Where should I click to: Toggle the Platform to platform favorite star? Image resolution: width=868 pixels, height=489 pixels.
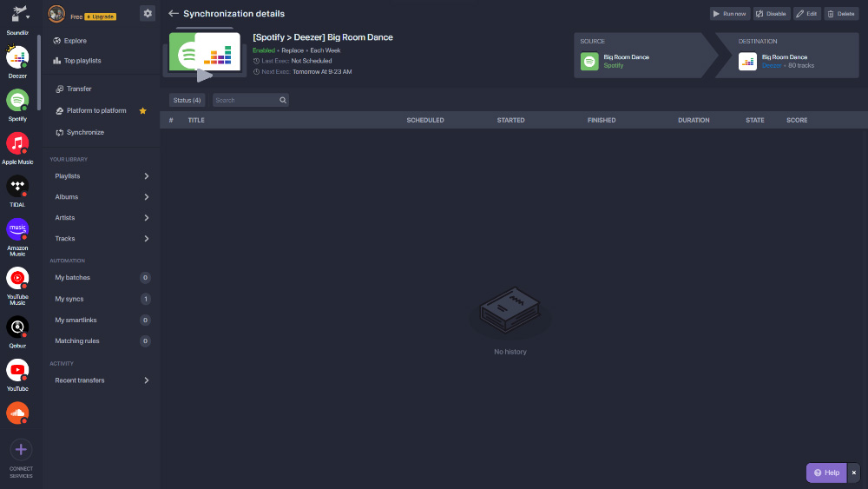pyautogui.click(x=143, y=111)
